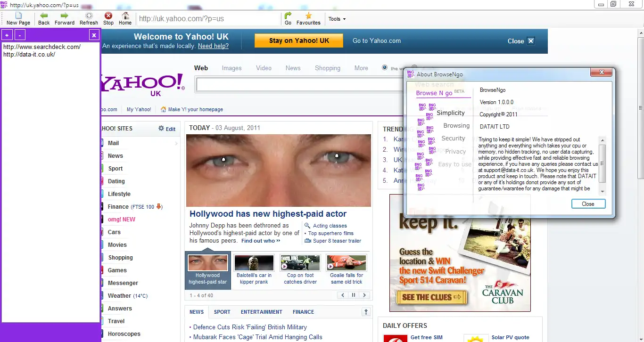The height and width of the screenshot is (342, 644).
Task: Collapse news panel with up arrow
Action: pos(366,312)
